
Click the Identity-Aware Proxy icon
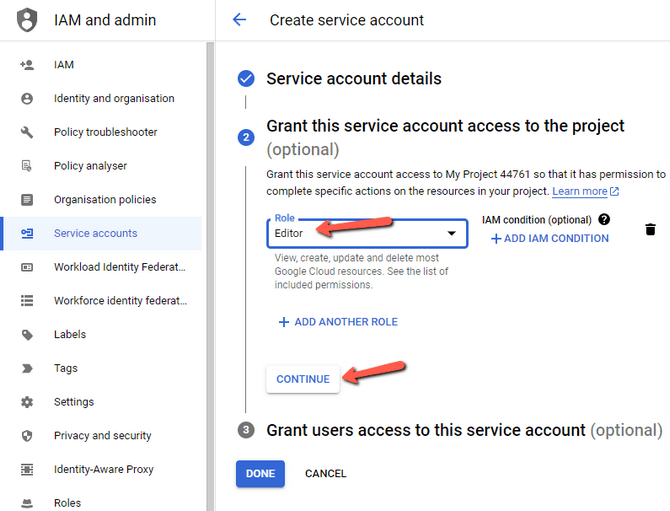tap(27, 470)
